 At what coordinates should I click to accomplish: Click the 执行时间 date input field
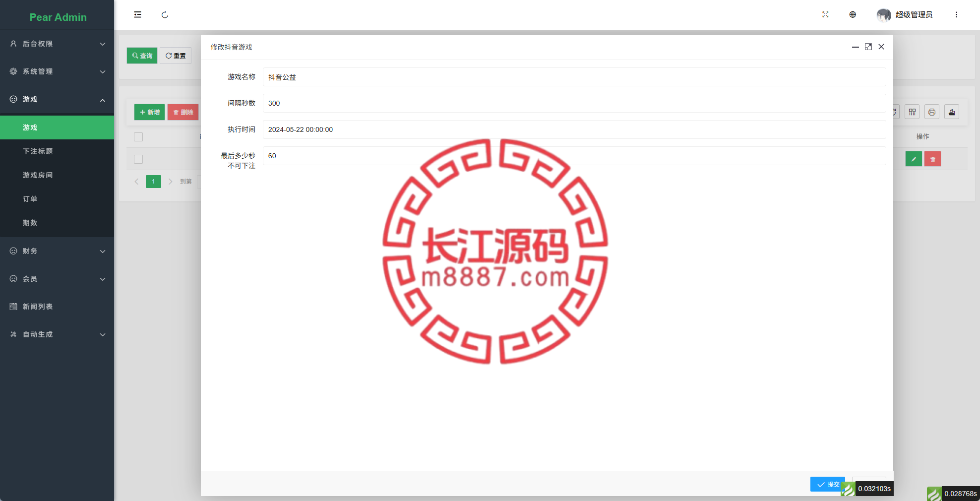pyautogui.click(x=574, y=129)
